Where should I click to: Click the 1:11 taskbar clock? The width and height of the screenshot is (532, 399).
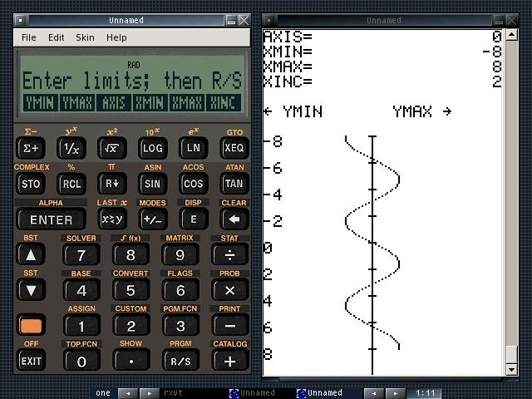[425, 393]
